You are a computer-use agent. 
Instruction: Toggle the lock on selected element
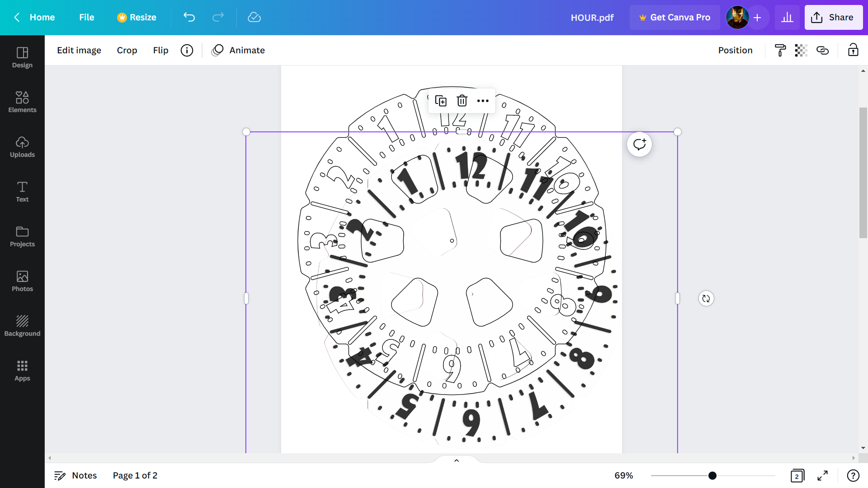coord(853,50)
